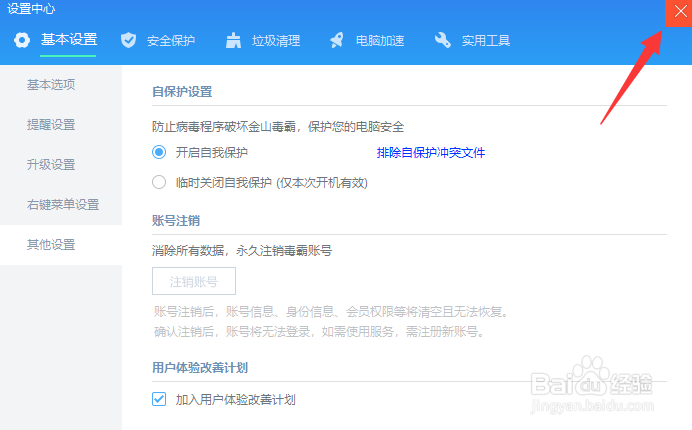Click the text 消除所有数据，永久注销毒霸账号
The width and height of the screenshot is (692, 430).
click(x=242, y=251)
